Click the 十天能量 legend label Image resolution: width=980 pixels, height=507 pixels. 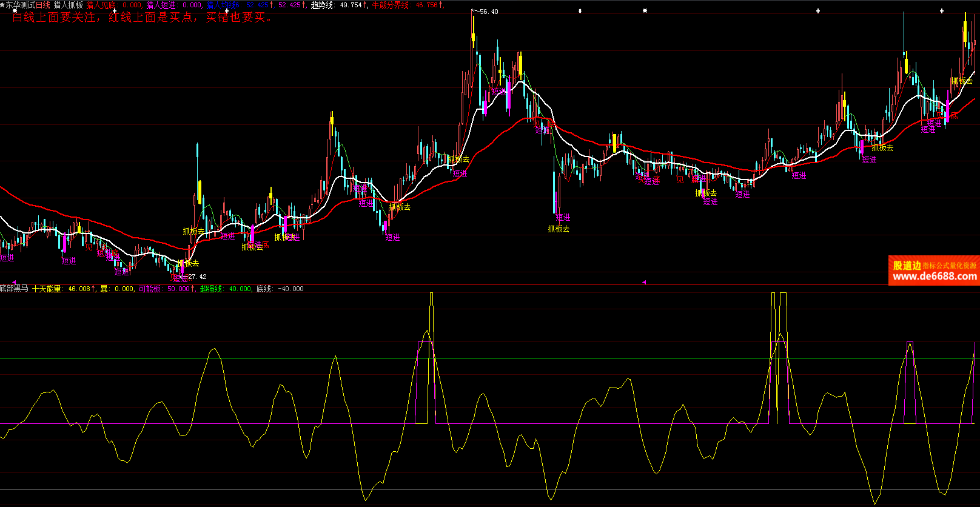tap(47, 289)
